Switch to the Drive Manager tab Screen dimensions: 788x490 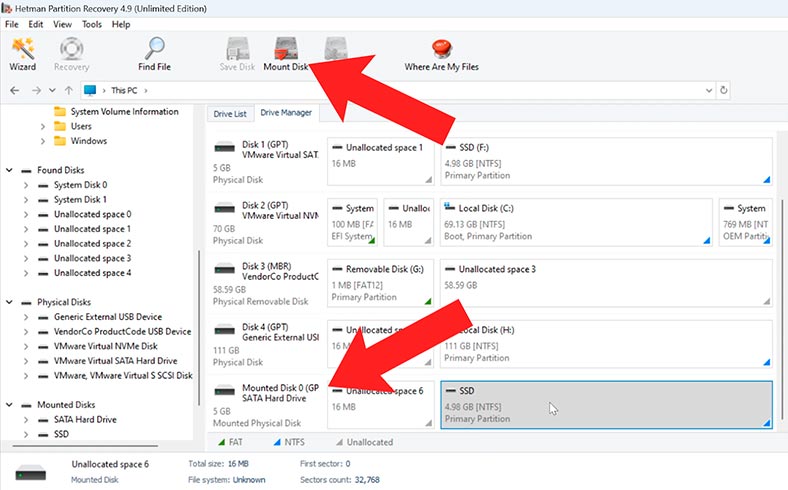pyautogui.click(x=286, y=113)
